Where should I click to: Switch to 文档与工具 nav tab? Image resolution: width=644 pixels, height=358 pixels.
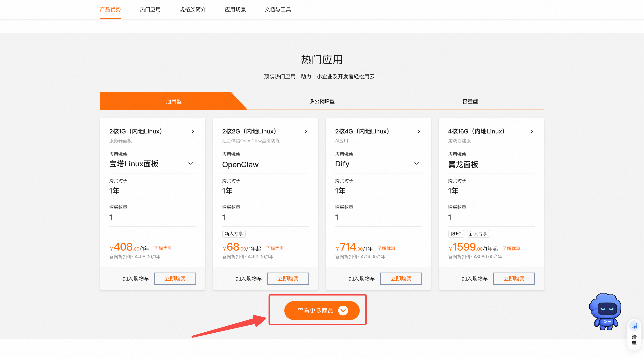coord(278,9)
